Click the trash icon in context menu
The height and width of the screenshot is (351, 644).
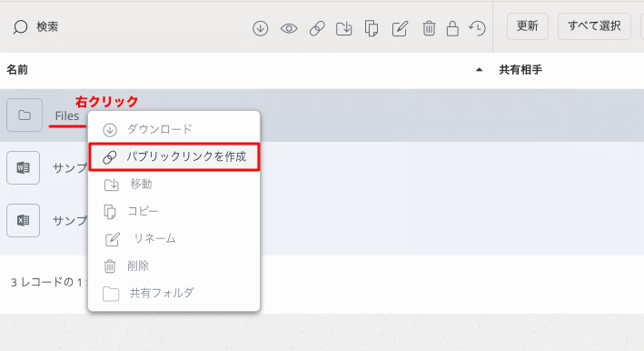coord(110,266)
